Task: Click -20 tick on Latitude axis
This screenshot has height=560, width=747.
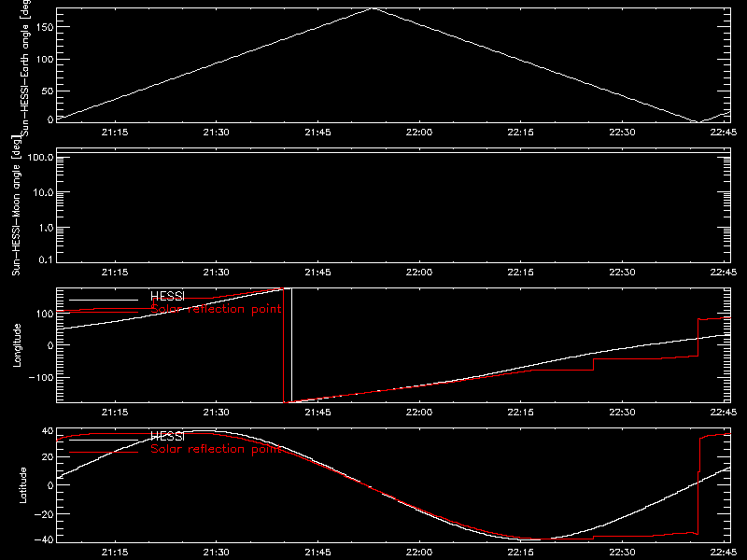Action: click(x=44, y=514)
